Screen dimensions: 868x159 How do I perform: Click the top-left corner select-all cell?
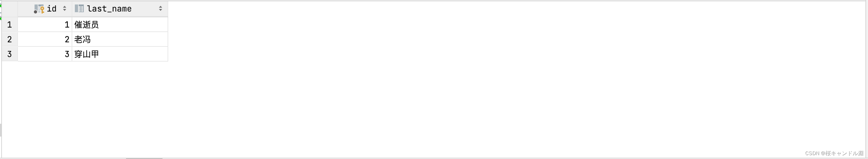tap(10, 9)
